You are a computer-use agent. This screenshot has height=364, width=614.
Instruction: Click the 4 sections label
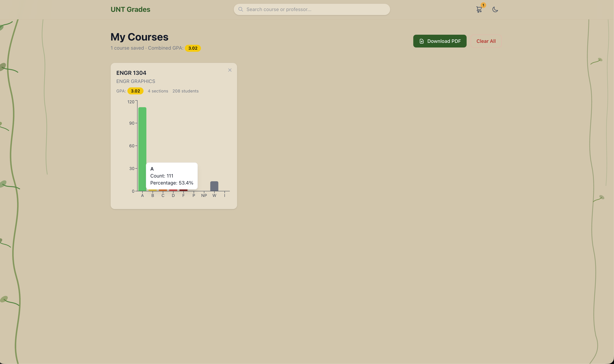(158, 91)
